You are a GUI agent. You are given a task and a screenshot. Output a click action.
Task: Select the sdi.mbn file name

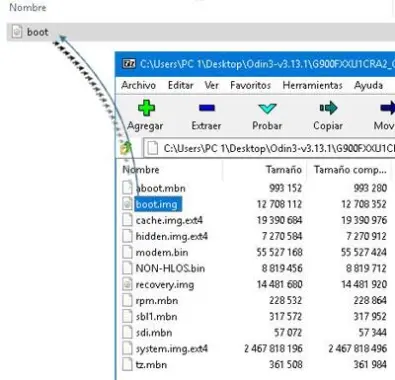pos(154,332)
